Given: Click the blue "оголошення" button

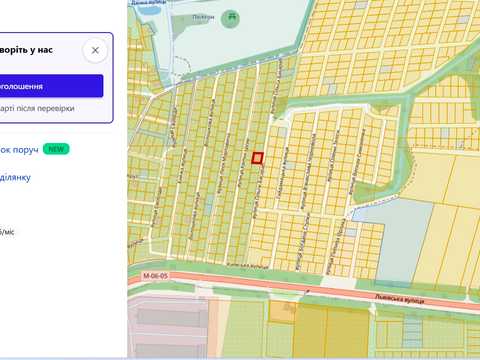Looking at the screenshot, I should (51, 86).
